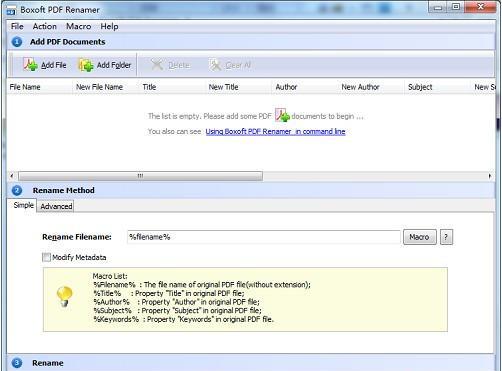Click the Rename Filename input field
The height and width of the screenshot is (371, 502).
pos(263,237)
